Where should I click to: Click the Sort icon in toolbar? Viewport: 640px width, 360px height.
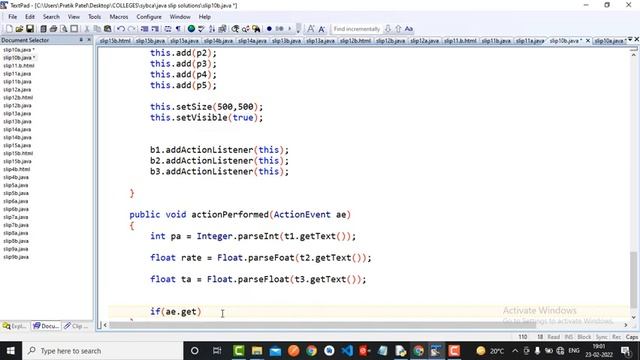coord(212,29)
